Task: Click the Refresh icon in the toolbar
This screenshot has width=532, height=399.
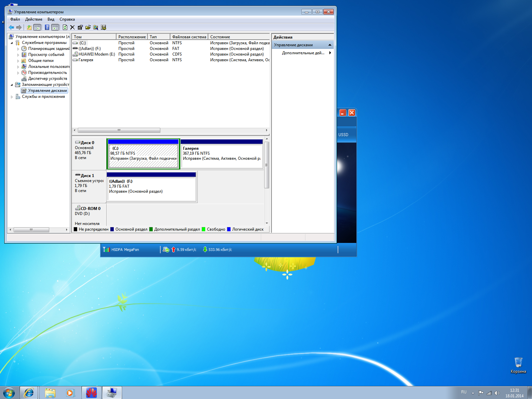Action: 65,27
